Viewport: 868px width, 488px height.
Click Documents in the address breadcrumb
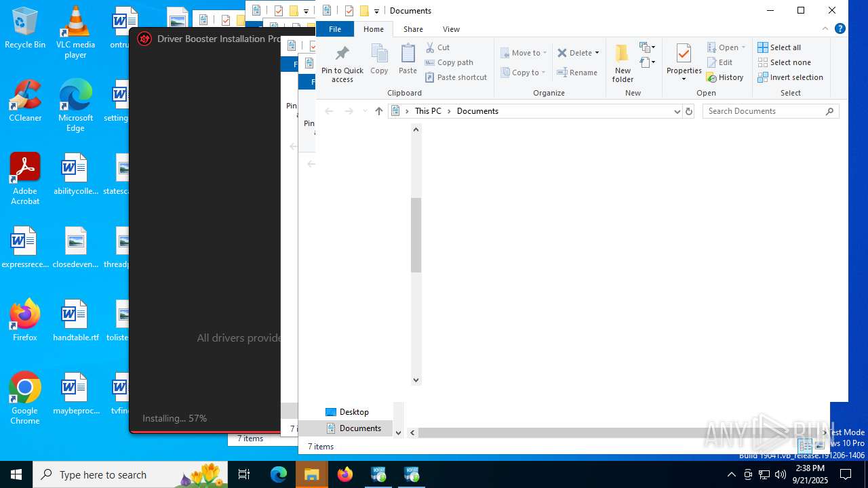[477, 111]
